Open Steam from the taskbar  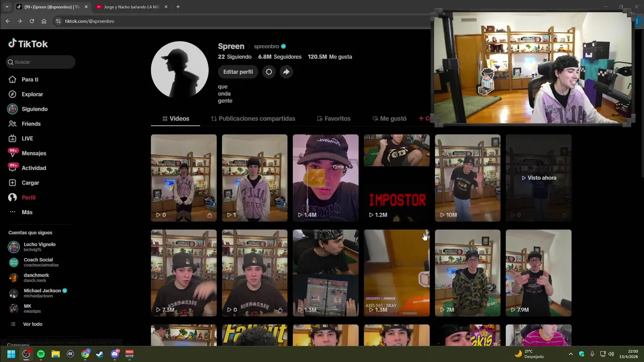coord(100,354)
